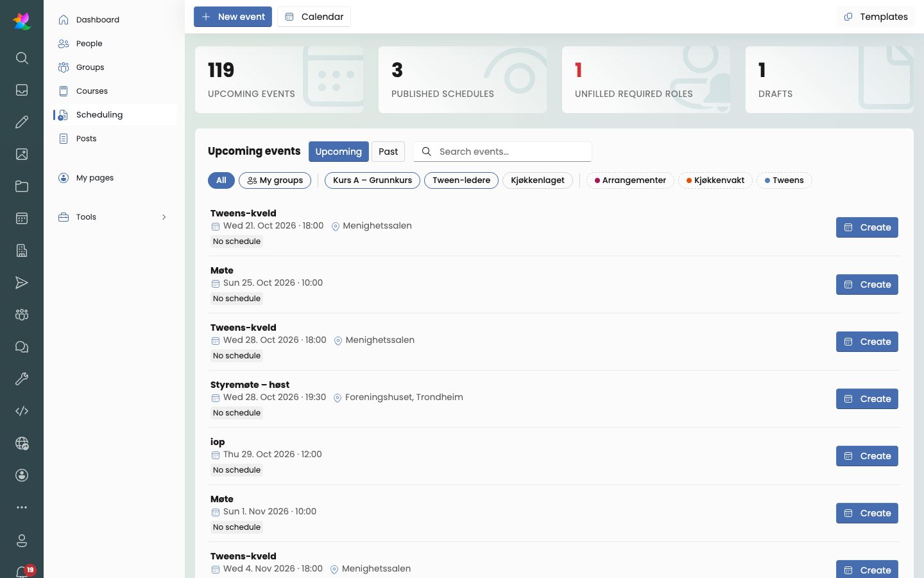Click the paper plane send icon

pos(22,283)
